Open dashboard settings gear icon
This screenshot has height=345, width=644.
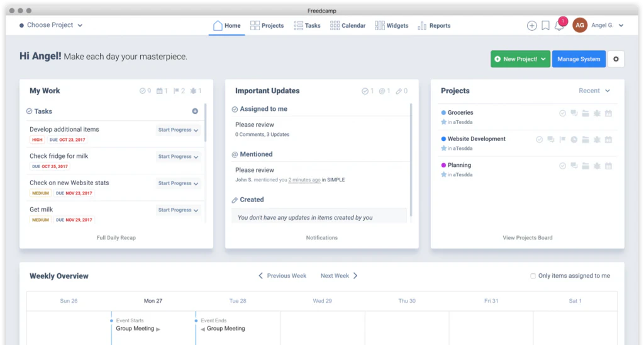616,59
